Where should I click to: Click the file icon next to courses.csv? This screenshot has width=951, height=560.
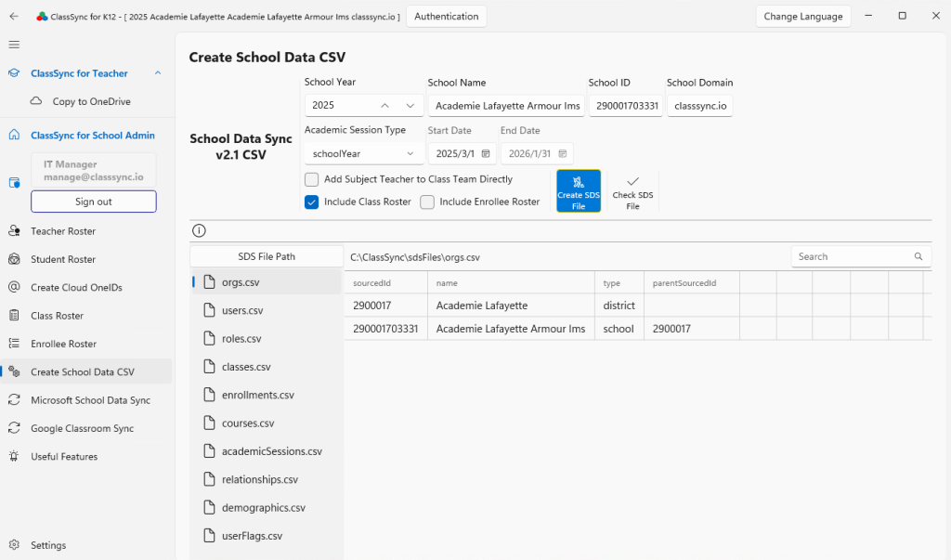tap(209, 423)
